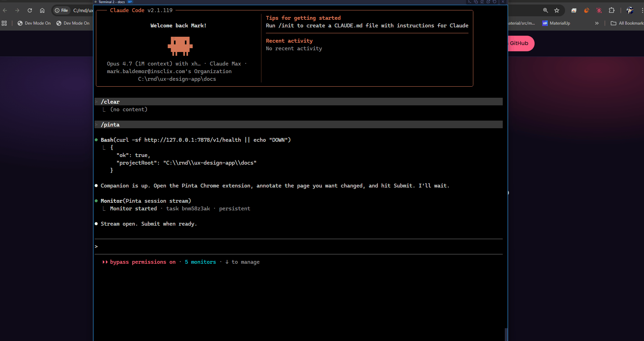This screenshot has width=644, height=341.
Task: View site information via the File chip
Action: point(61,10)
